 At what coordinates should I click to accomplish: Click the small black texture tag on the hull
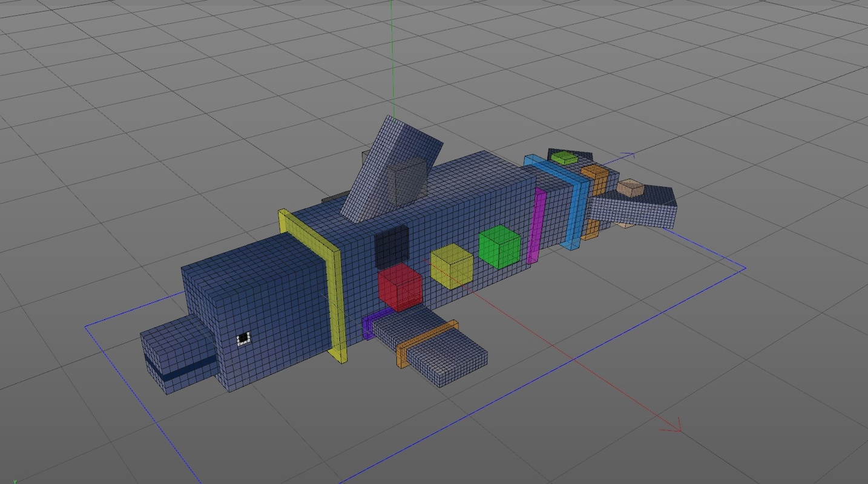(242, 338)
